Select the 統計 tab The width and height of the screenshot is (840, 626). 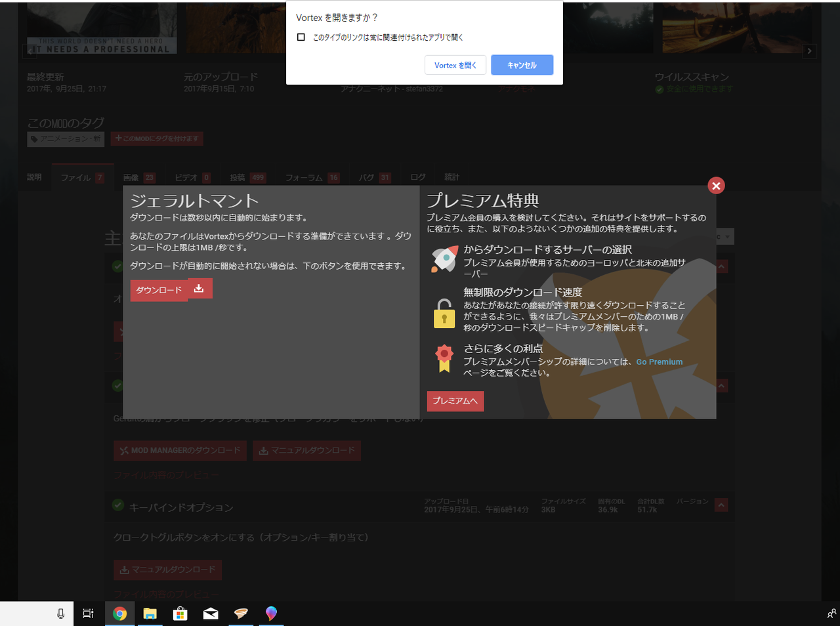(x=451, y=177)
